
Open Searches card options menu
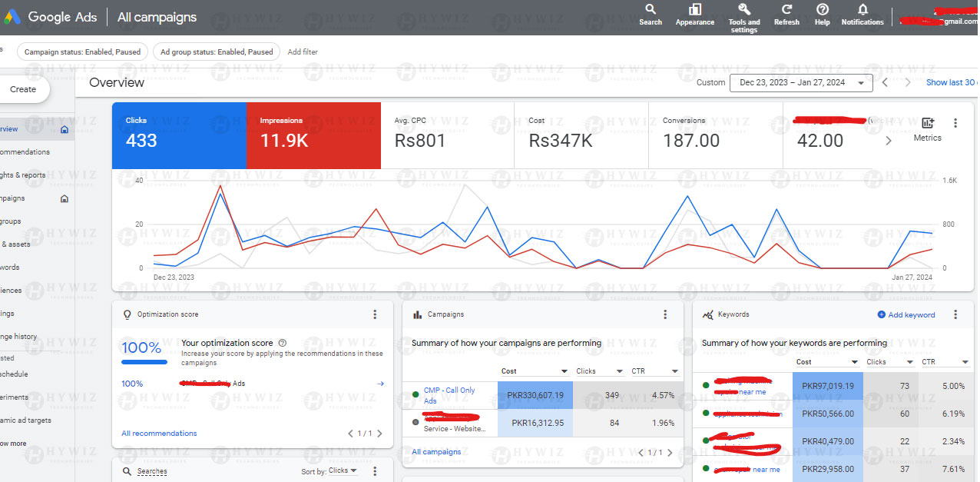click(x=375, y=471)
